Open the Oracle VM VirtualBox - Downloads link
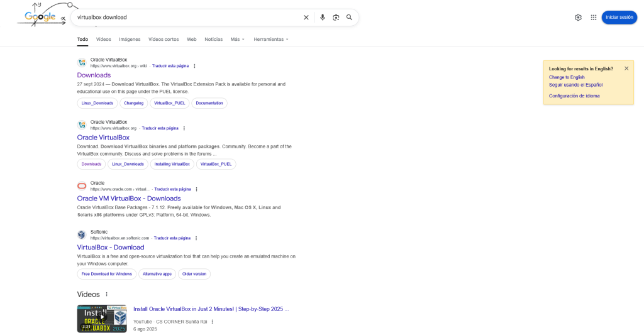The width and height of the screenshot is (644, 333). coord(129,199)
